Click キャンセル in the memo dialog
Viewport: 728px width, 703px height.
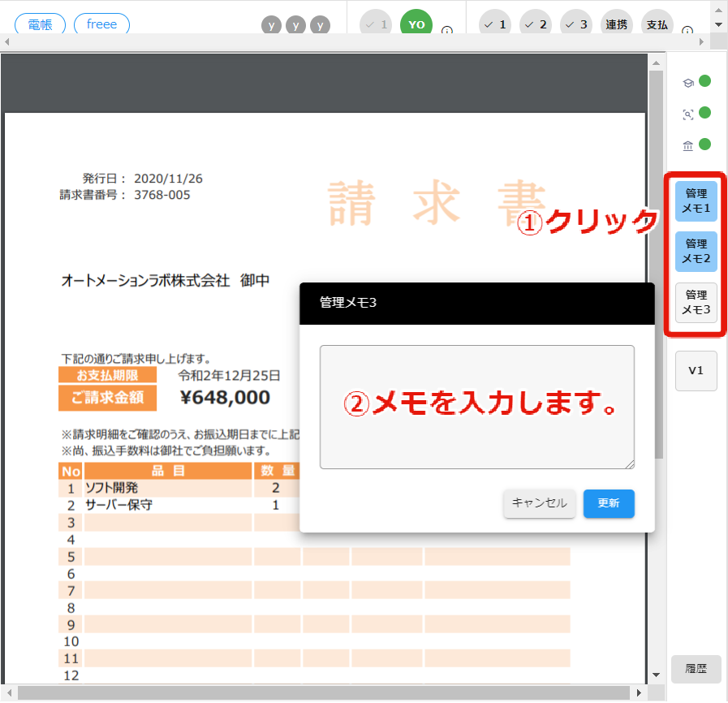pyautogui.click(x=540, y=503)
